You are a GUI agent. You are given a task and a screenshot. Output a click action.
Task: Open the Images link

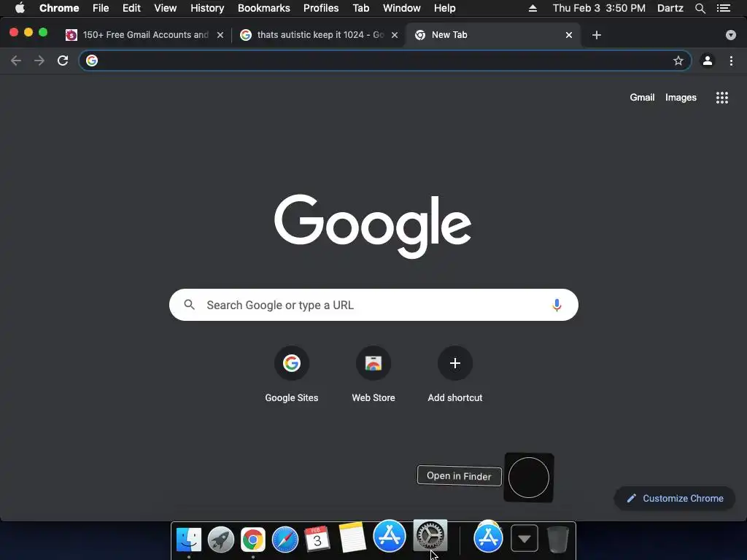pos(681,97)
